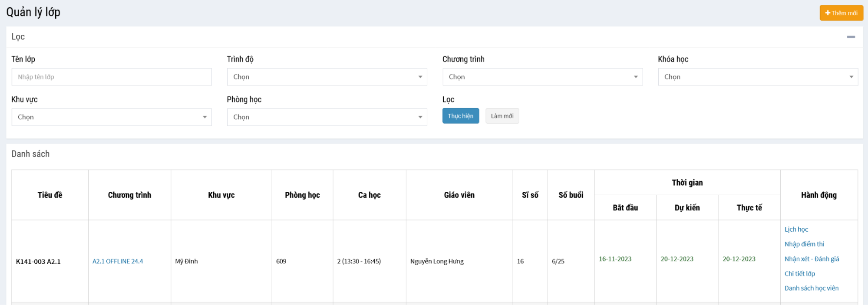
Task: Open the Khu vực dropdown
Action: tap(112, 117)
